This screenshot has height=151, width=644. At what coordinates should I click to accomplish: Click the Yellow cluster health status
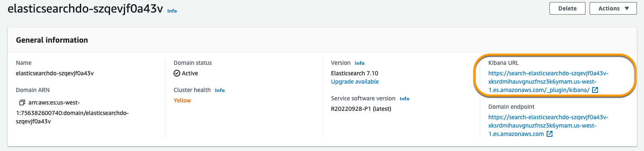(182, 100)
